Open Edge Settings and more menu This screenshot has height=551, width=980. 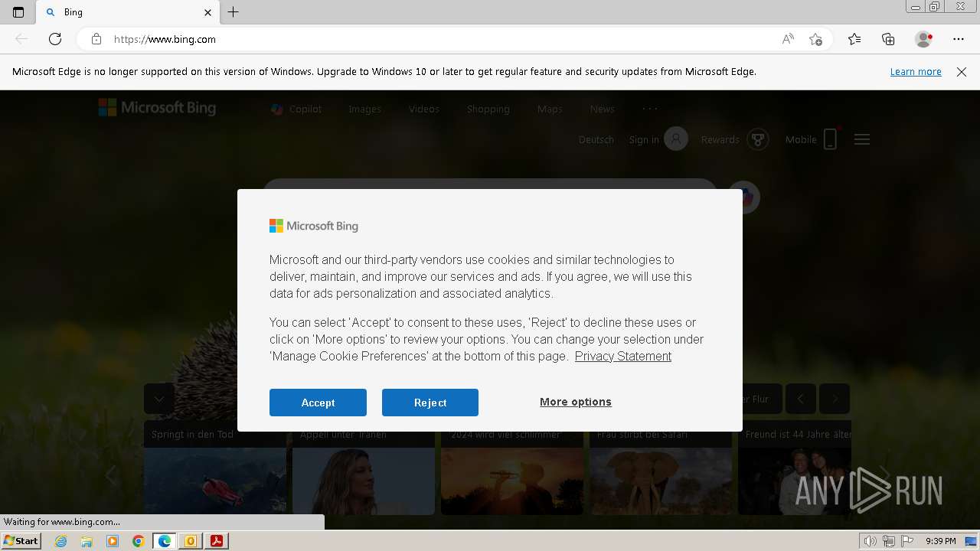click(959, 39)
